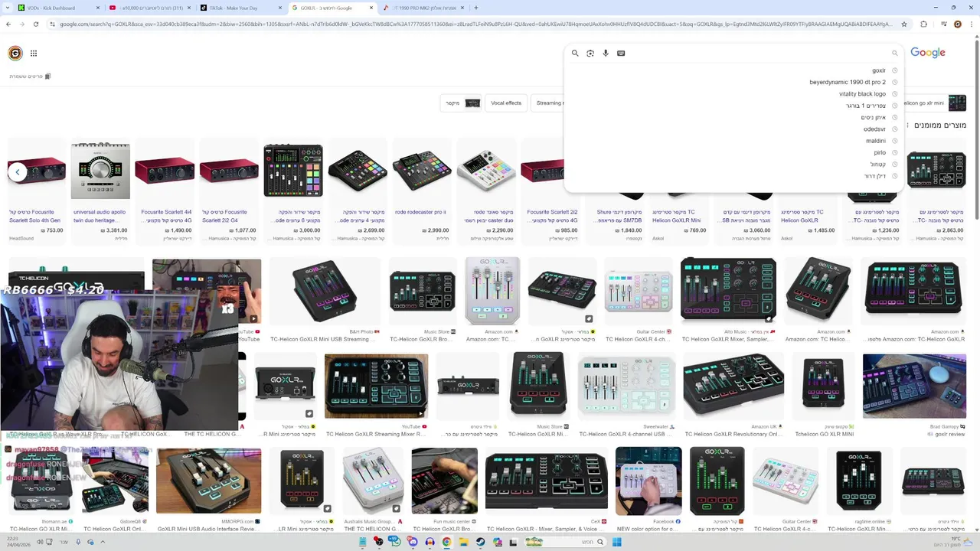This screenshot has width=980, height=551.
Task: Show previous products with the carousel arrow
Action: click(x=17, y=172)
